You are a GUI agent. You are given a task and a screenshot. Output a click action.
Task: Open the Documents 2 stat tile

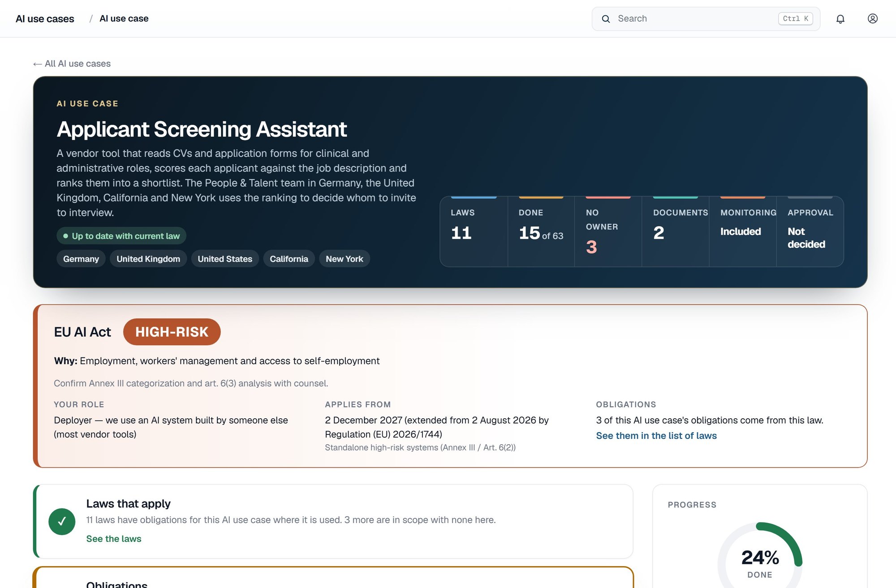pyautogui.click(x=676, y=232)
